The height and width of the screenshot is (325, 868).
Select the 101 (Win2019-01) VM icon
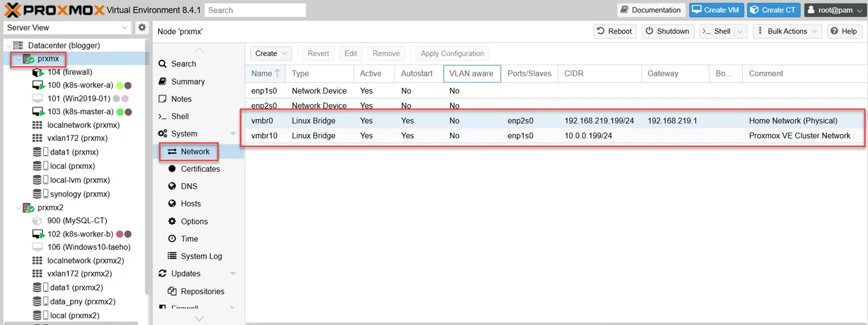pyautogui.click(x=38, y=98)
